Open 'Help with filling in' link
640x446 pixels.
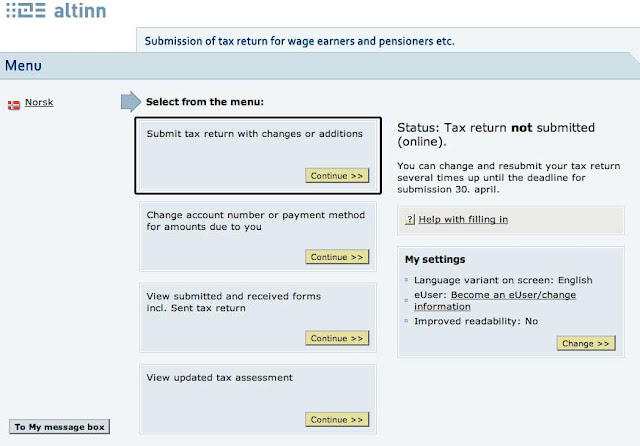(463, 219)
